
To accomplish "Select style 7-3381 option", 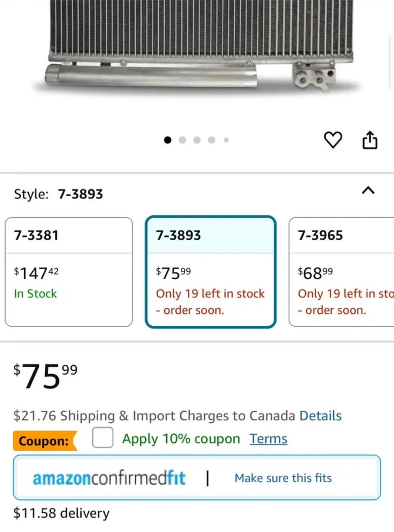I will (x=69, y=272).
